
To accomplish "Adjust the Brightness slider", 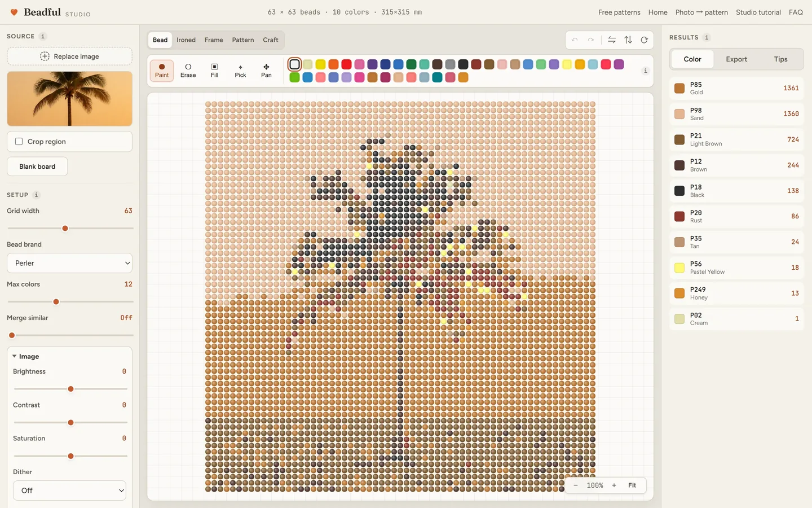I will click(70, 389).
